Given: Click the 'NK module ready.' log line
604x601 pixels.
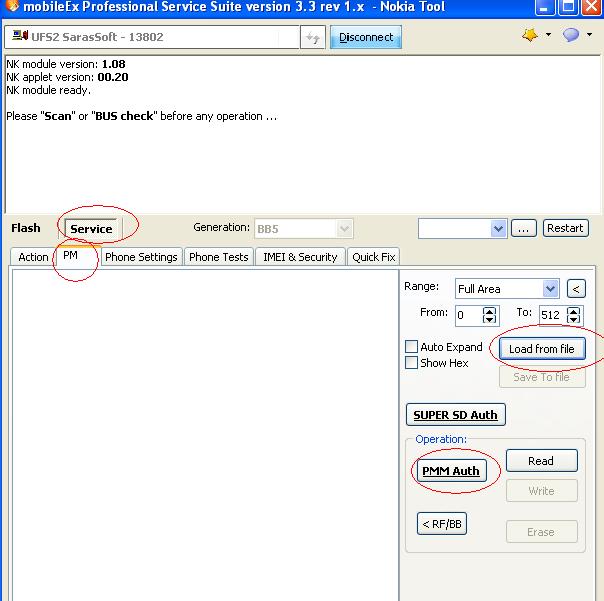Looking at the screenshot, I should click(x=49, y=91).
